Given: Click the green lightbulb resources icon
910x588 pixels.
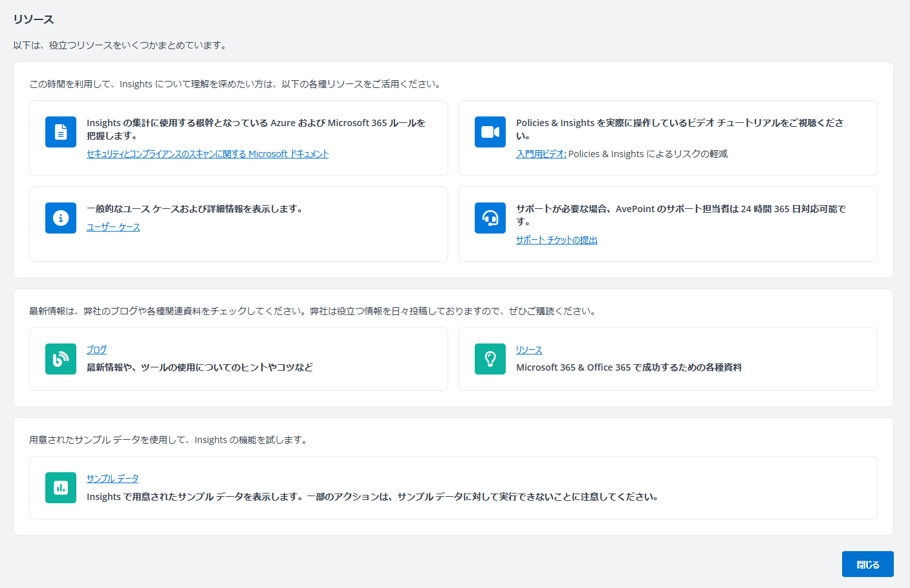Looking at the screenshot, I should click(x=490, y=359).
